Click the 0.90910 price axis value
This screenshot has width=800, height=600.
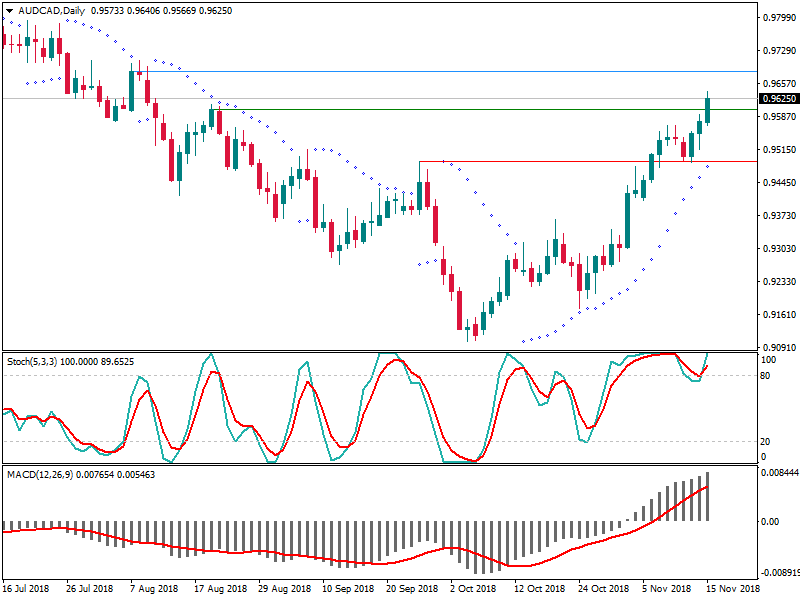780,347
